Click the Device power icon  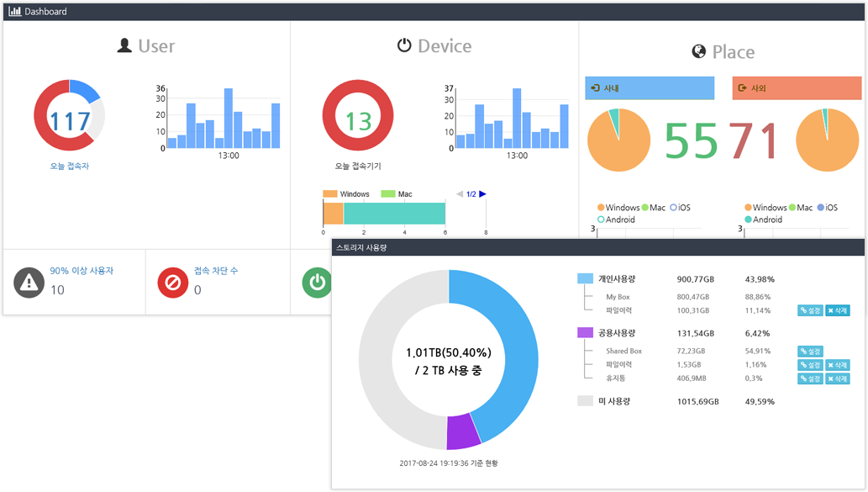click(404, 45)
